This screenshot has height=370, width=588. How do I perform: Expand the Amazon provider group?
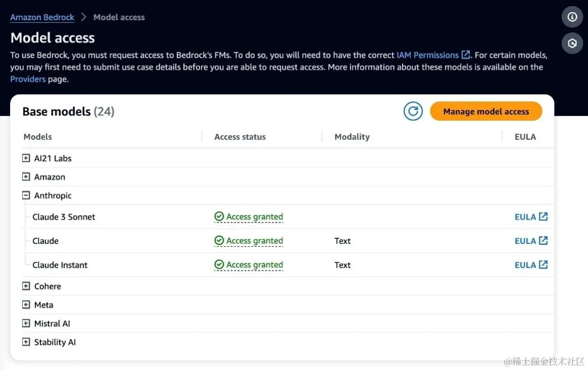26,176
